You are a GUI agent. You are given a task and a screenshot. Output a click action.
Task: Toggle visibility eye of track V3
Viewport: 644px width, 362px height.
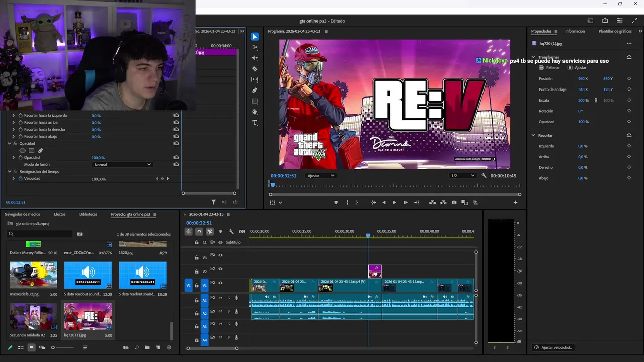pyautogui.click(x=220, y=255)
